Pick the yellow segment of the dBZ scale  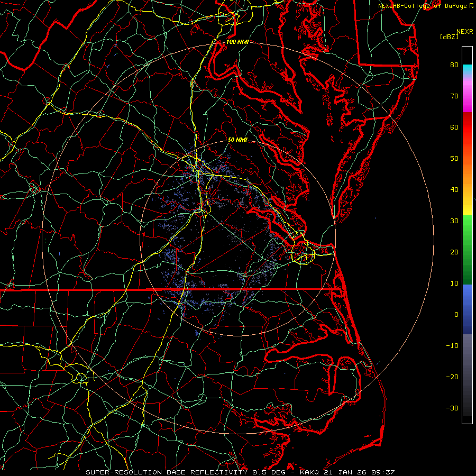click(467, 206)
